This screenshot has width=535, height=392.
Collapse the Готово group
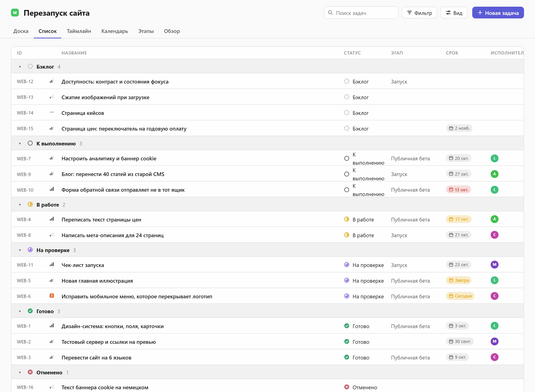coord(20,311)
